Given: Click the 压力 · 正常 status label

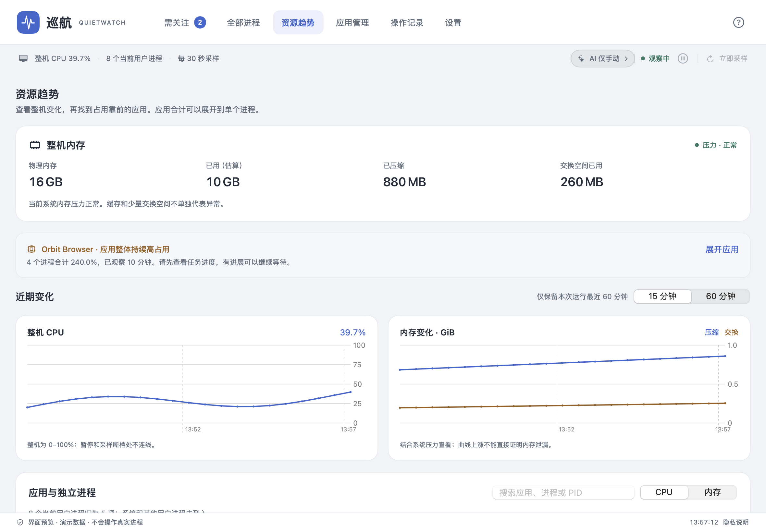Looking at the screenshot, I should click(716, 145).
